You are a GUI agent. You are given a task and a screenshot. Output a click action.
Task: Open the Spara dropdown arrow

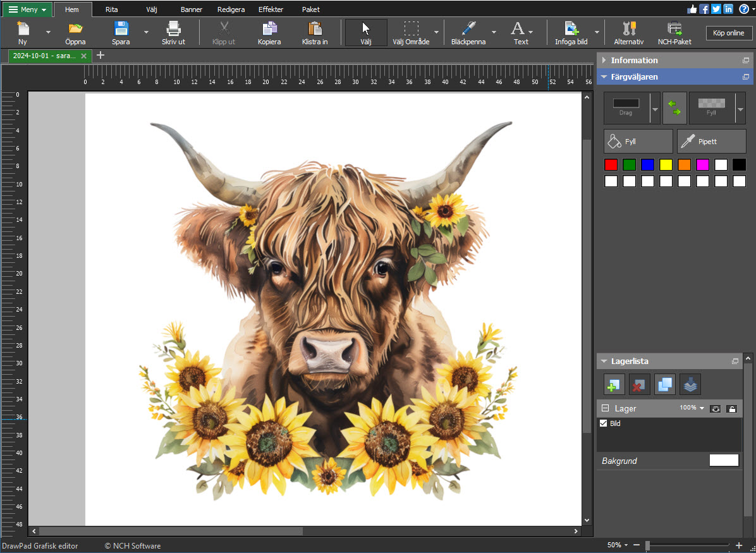[x=146, y=32]
